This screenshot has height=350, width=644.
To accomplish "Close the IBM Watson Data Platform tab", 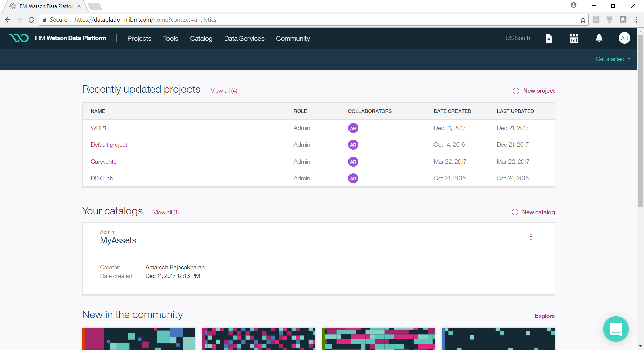I will tap(79, 6).
